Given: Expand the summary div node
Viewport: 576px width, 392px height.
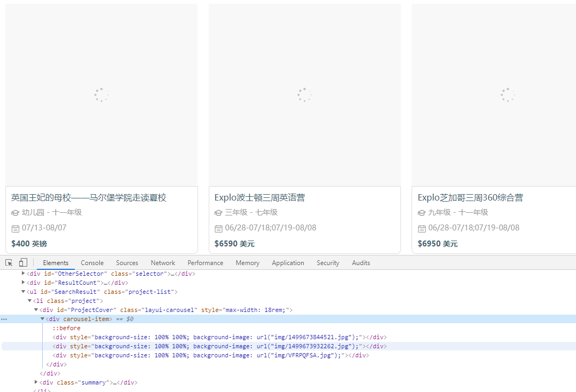Looking at the screenshot, I should (x=36, y=382).
